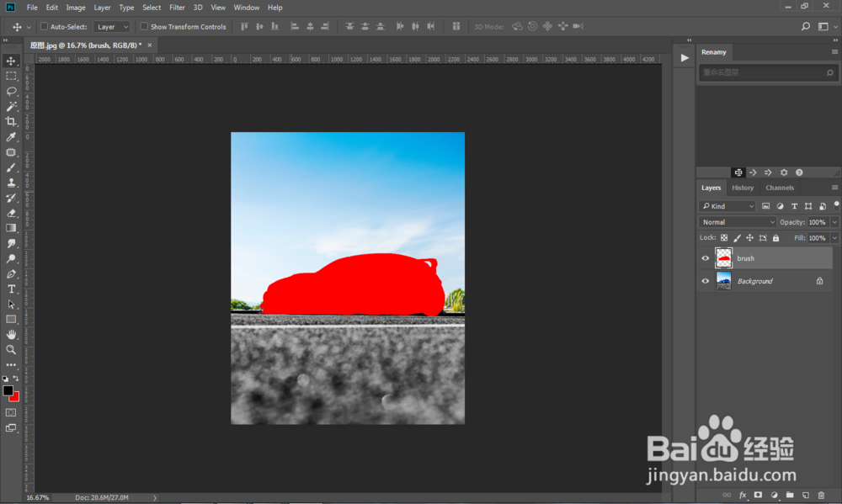Delete layer using trash icon
Viewport: 842px width, 504px height.
click(x=821, y=495)
